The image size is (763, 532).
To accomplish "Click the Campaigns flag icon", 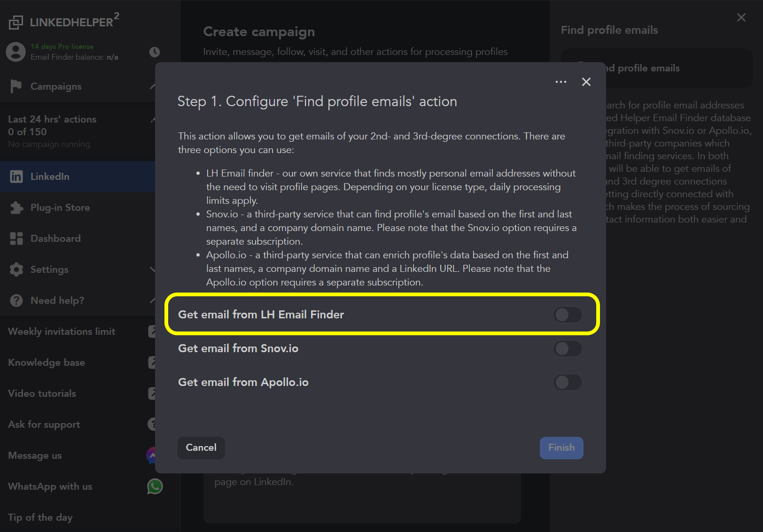I will pos(16,86).
